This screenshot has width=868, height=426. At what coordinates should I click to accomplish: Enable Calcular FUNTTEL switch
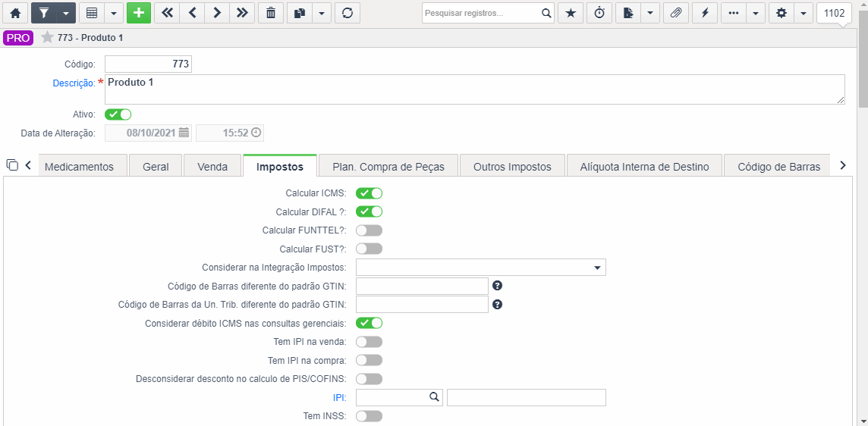coord(370,230)
